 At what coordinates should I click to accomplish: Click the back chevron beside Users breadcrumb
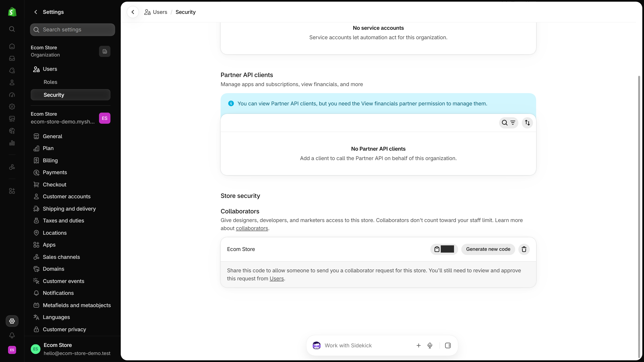[x=133, y=12]
